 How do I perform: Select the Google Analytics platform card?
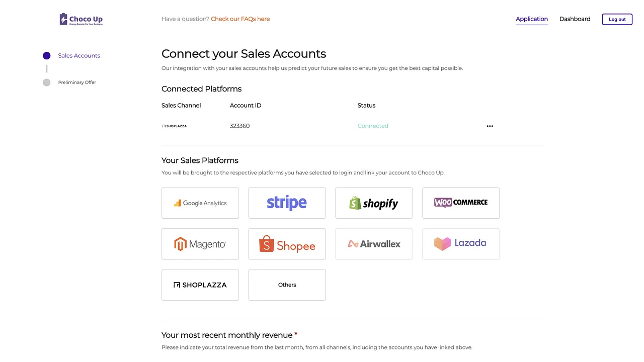200,203
